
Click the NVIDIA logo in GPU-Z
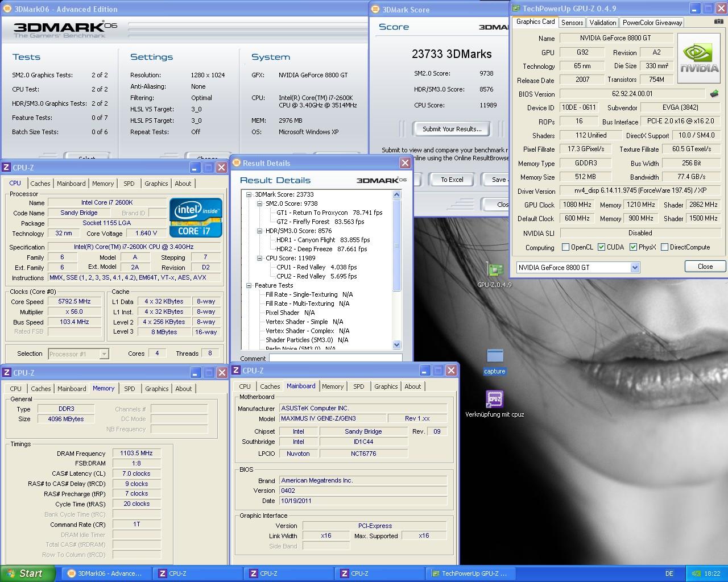point(700,57)
